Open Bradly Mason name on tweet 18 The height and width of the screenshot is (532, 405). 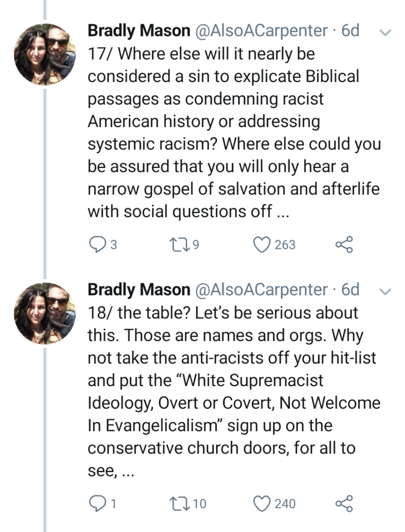click(x=139, y=290)
